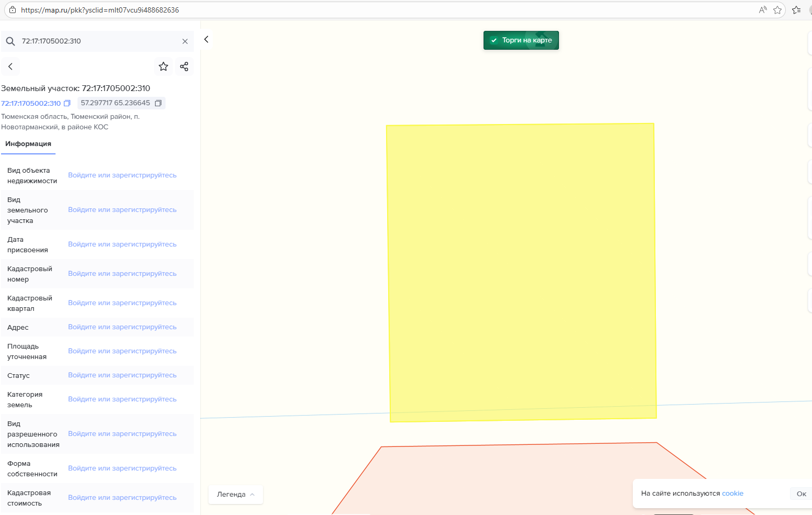Click browser favorites star in address bar
This screenshot has width=812, height=515.
777,10
